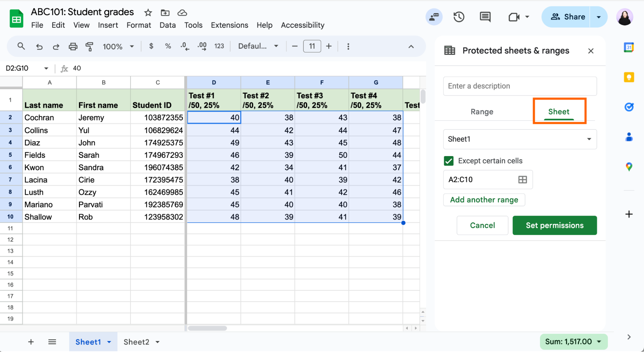Screen dimensions: 644x352
Task: Increase decimal places
Action: click(202, 46)
